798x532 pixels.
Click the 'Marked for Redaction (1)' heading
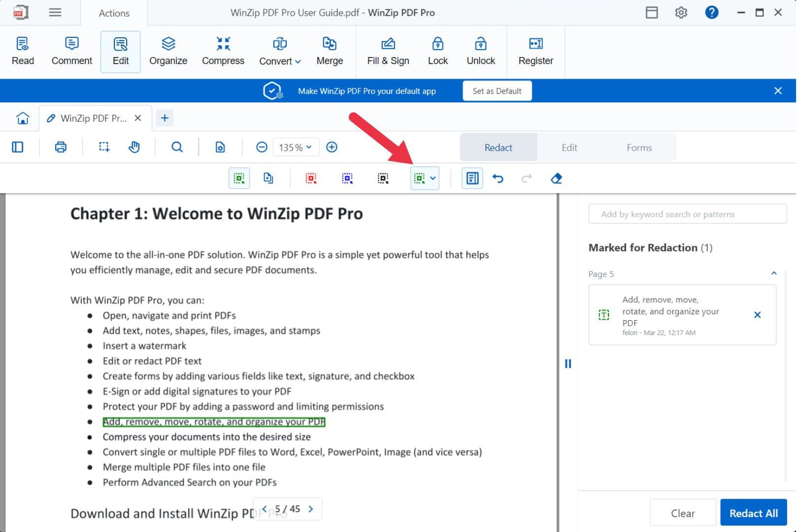pyautogui.click(x=650, y=248)
